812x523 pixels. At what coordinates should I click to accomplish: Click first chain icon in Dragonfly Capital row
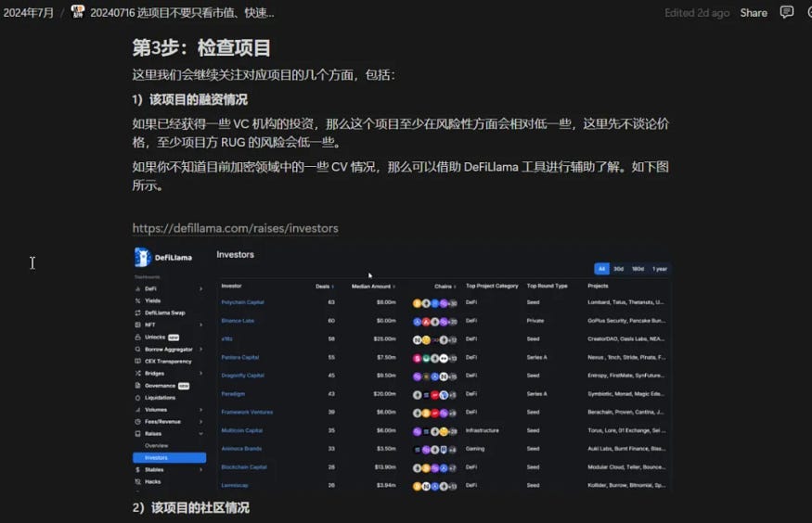pos(417,376)
